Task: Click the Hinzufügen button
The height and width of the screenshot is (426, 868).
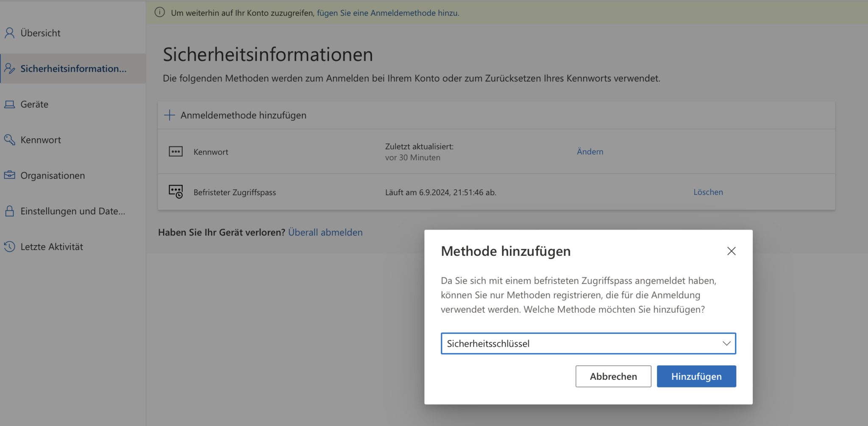Action: pos(696,376)
